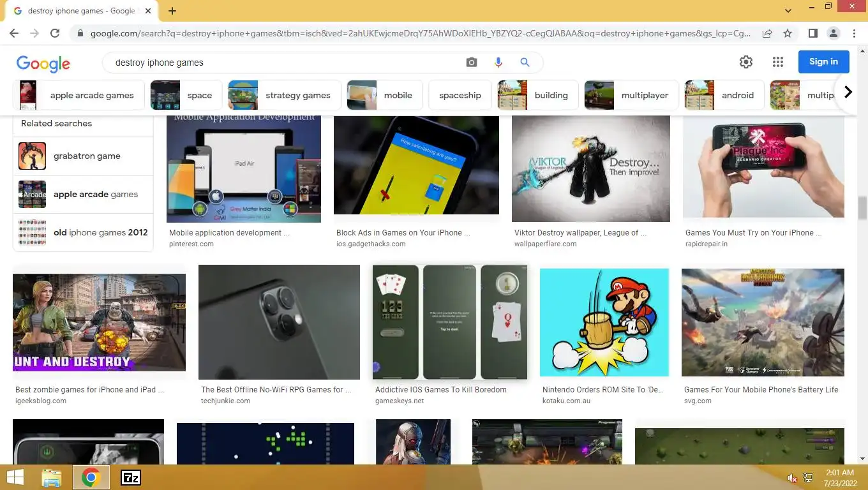Select the space filter chip
Image resolution: width=868 pixels, height=490 pixels.
click(x=186, y=95)
